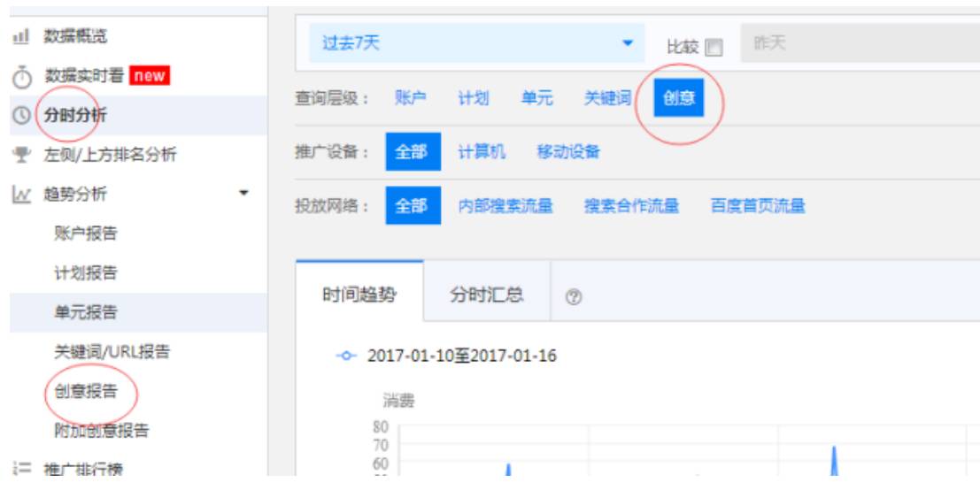Switch to the 分时汇总 tab
Screen dimensions: 980x498
(487, 295)
